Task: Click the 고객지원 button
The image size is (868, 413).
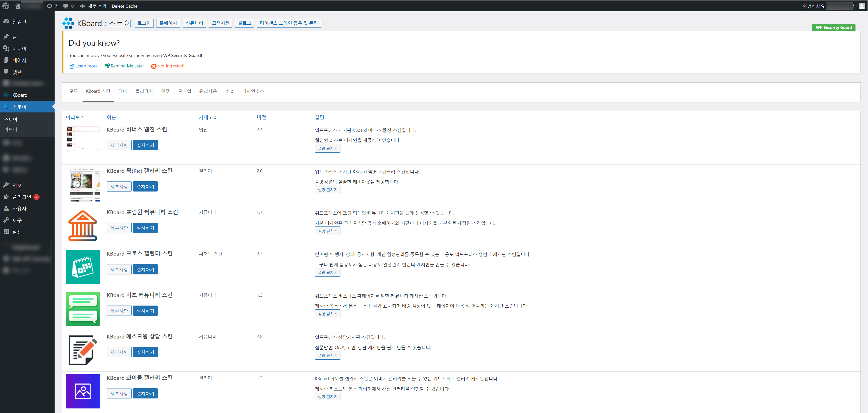Action: coord(220,23)
